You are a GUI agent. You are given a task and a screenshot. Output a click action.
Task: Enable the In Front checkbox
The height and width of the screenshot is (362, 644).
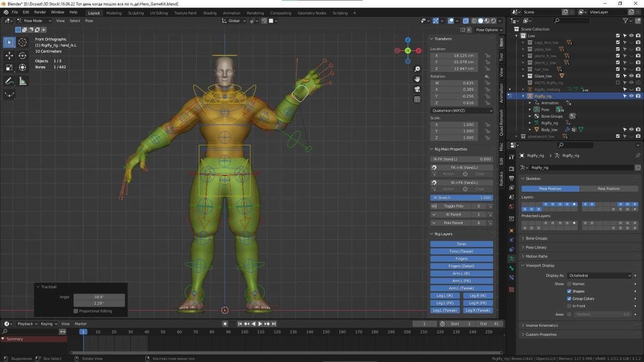click(x=569, y=306)
